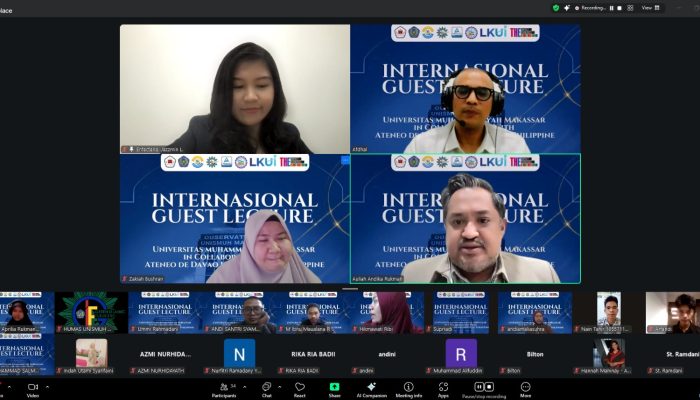The width and height of the screenshot is (700, 400).
Task: Select the andini participant tile
Action: click(x=388, y=354)
